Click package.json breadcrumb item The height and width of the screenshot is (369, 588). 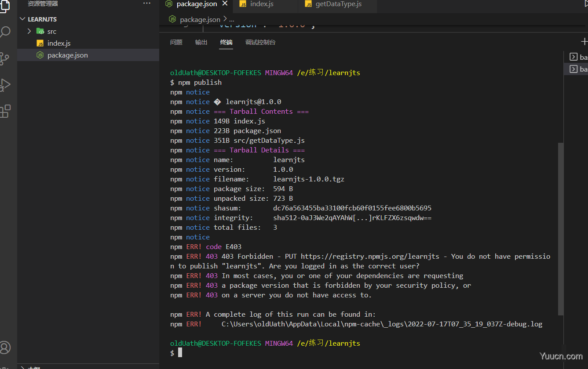coord(200,19)
